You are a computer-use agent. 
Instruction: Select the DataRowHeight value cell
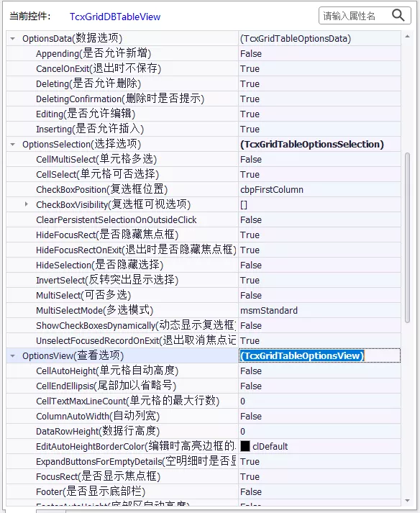point(319,431)
